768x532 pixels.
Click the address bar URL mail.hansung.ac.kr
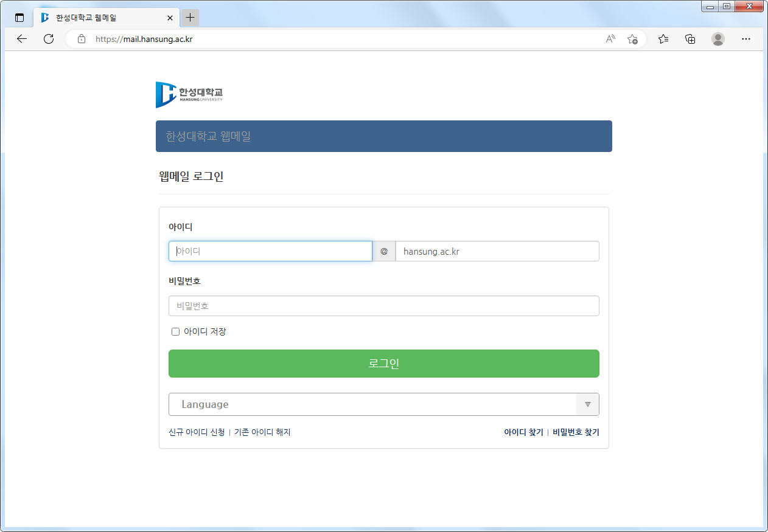[144, 39]
